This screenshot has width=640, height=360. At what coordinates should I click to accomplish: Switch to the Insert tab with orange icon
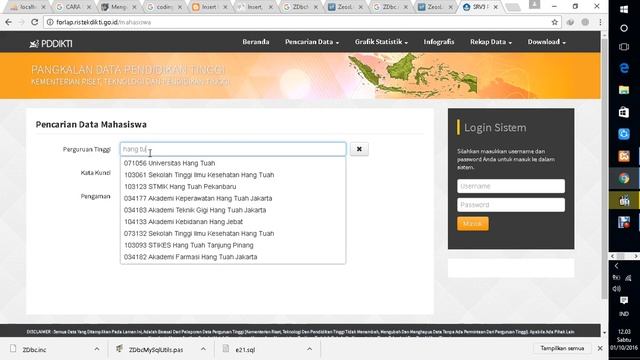[208, 7]
